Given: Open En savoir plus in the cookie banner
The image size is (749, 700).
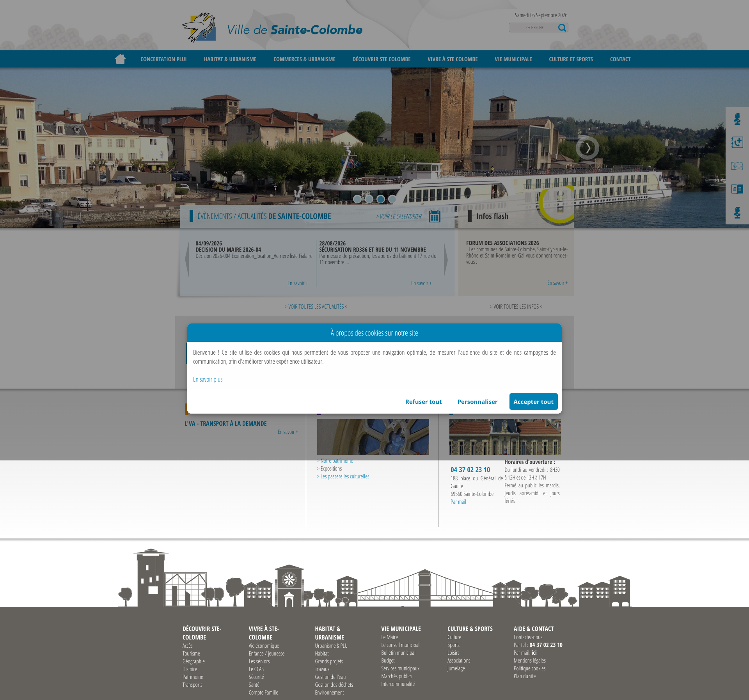Looking at the screenshot, I should click(208, 379).
